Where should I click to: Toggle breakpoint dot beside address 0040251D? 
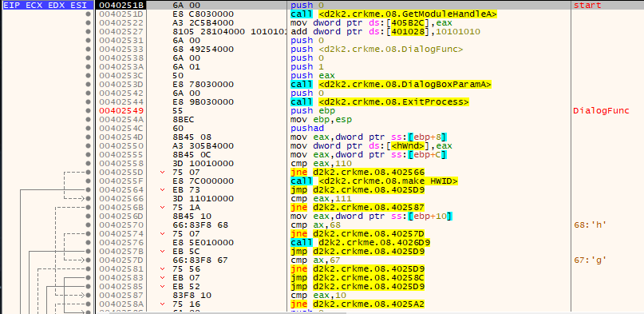point(88,14)
